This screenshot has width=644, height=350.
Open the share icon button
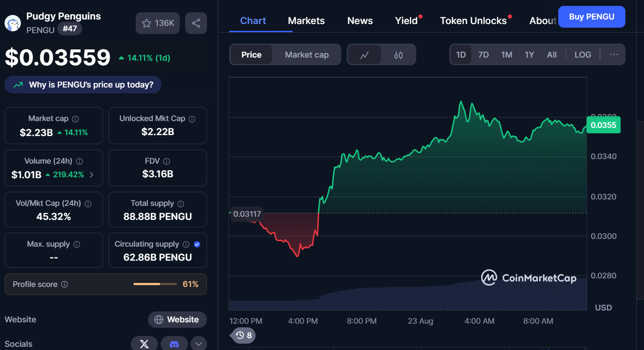tap(196, 23)
